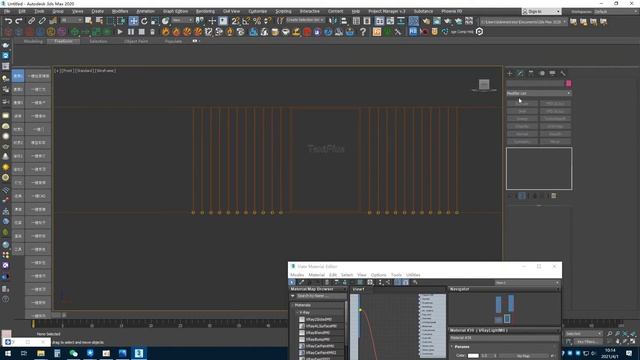This screenshot has width=640, height=360.
Task: Toggle Scene Explorer button
Action: click(356, 21)
